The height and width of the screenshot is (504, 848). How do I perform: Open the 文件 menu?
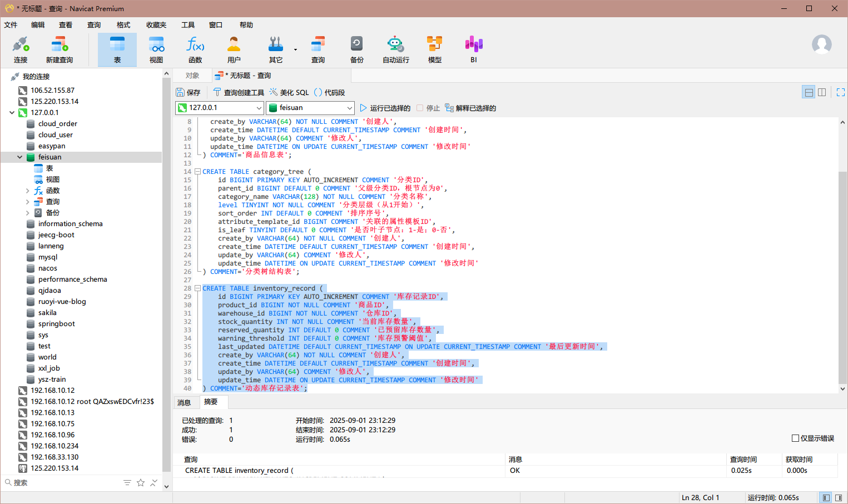click(x=11, y=25)
